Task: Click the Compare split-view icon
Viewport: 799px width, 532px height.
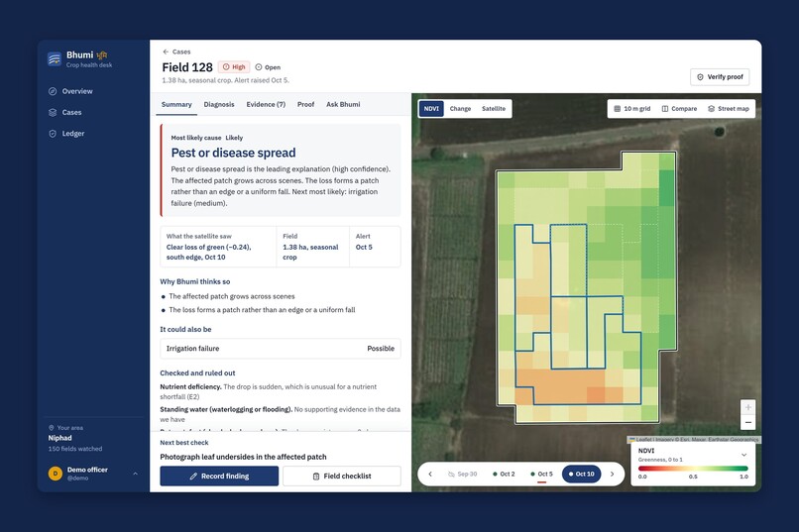Action: point(665,108)
